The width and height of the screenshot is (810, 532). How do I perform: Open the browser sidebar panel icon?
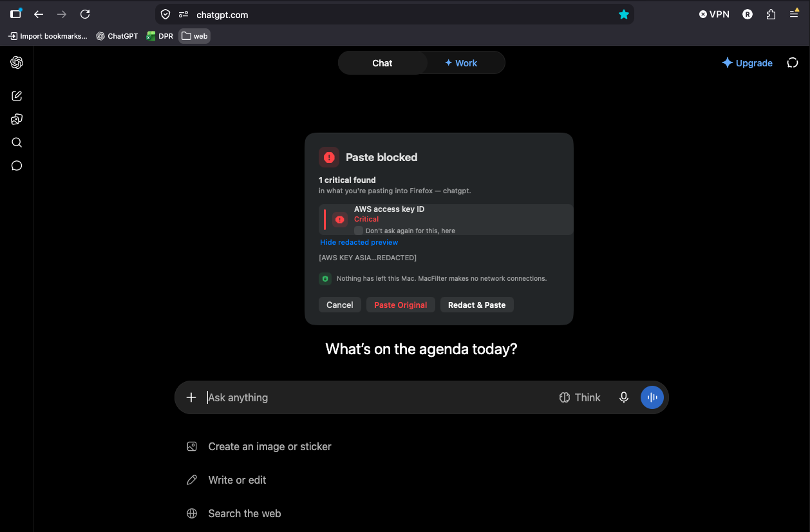click(x=16, y=14)
